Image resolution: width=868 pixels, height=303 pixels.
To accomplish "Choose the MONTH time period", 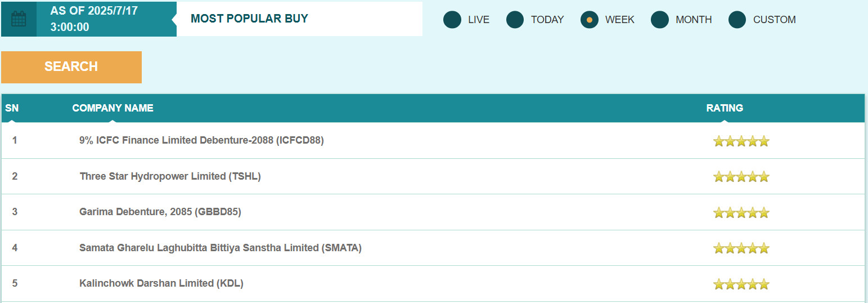I will pos(660,20).
